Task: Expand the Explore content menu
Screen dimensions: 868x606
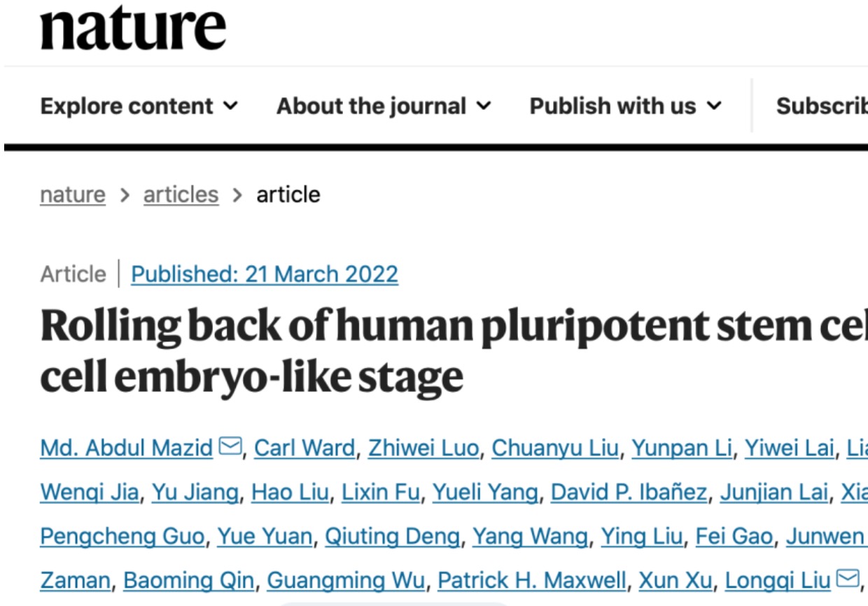Action: pyautogui.click(x=139, y=106)
